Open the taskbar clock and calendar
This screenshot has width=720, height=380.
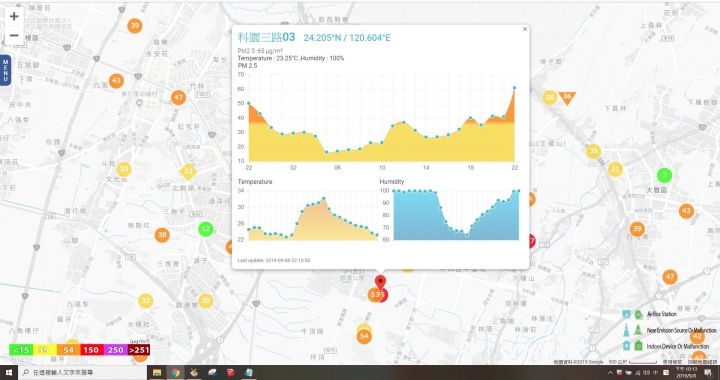tap(686, 372)
